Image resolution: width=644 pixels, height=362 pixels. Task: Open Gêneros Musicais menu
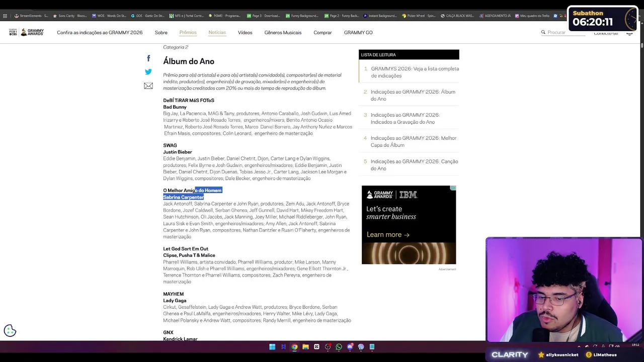tap(283, 33)
